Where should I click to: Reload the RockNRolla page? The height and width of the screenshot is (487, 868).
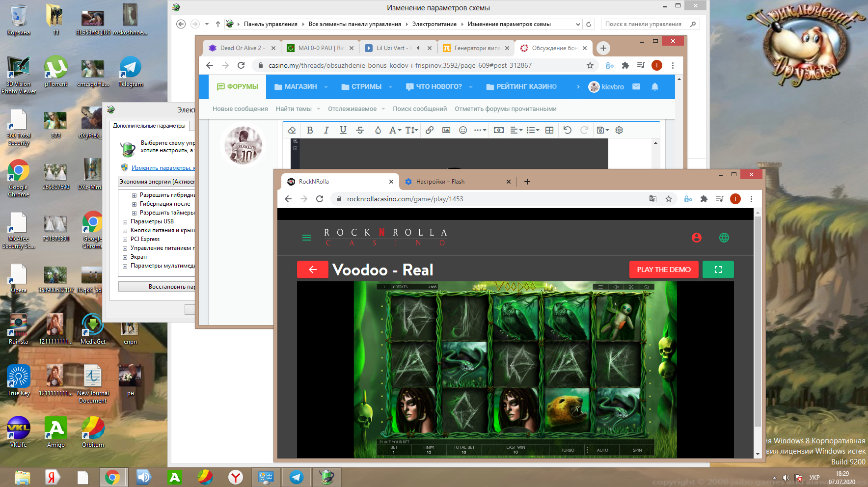[320, 199]
